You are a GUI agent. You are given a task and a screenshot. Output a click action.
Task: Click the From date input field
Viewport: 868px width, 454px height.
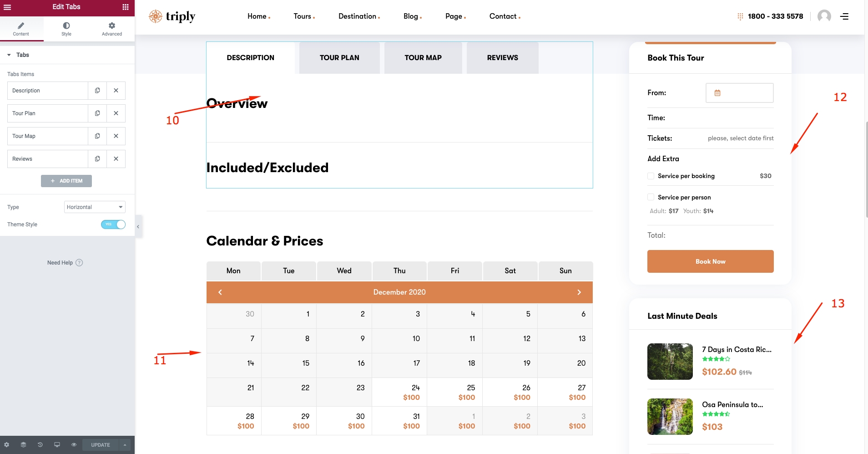pos(739,93)
